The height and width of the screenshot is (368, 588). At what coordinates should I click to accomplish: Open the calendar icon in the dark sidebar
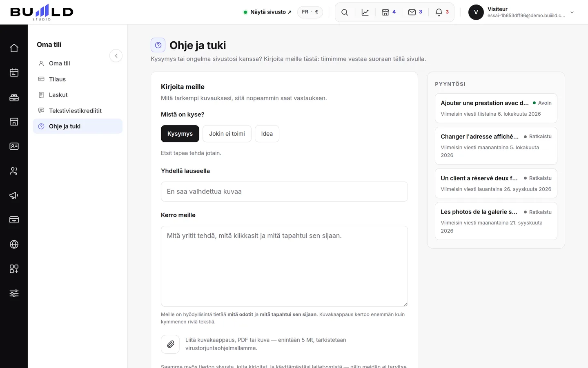click(14, 73)
